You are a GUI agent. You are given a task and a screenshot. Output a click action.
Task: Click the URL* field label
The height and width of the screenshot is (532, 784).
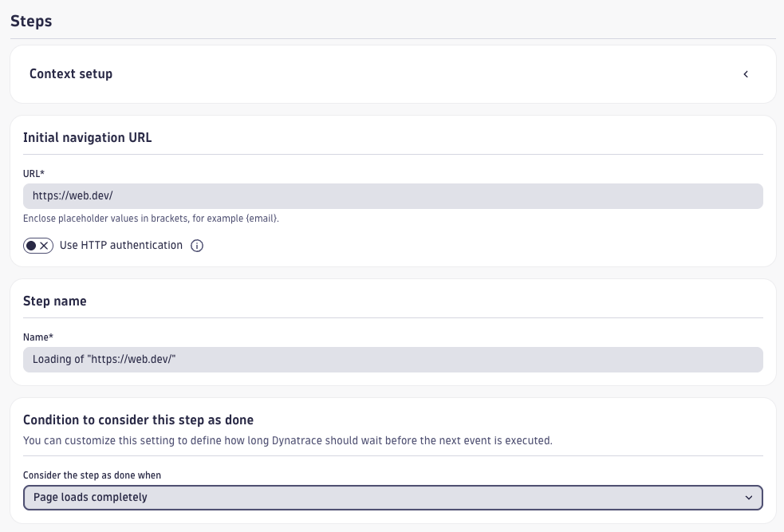pos(35,173)
